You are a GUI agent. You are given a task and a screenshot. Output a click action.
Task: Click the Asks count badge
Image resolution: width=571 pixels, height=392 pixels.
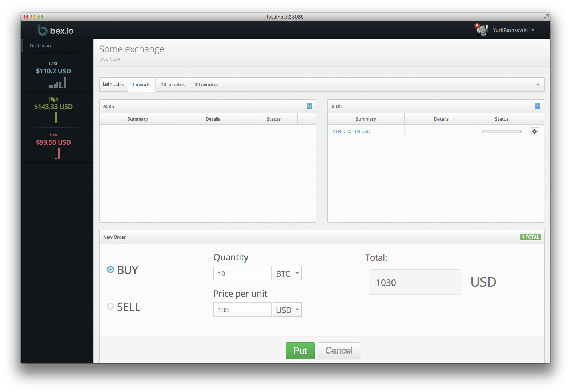[x=309, y=106]
